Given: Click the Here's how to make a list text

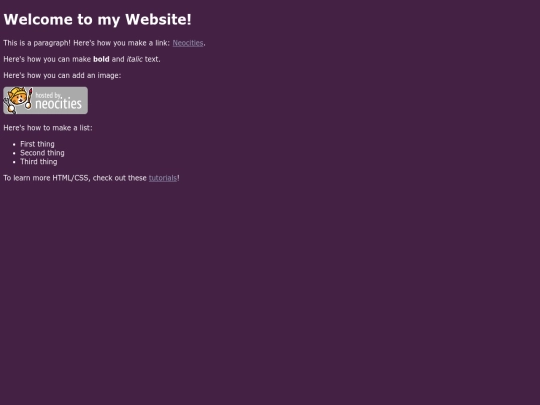Looking at the screenshot, I should point(48,128).
